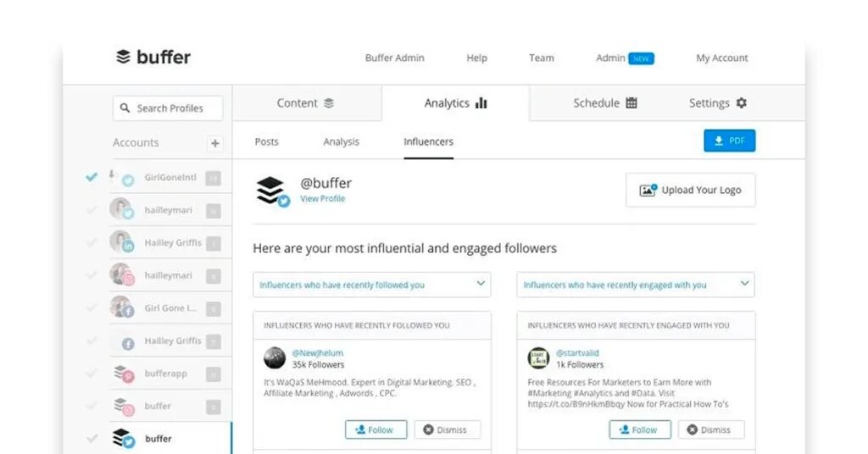
Task: Click the Search Profiles field
Action: coord(168,108)
